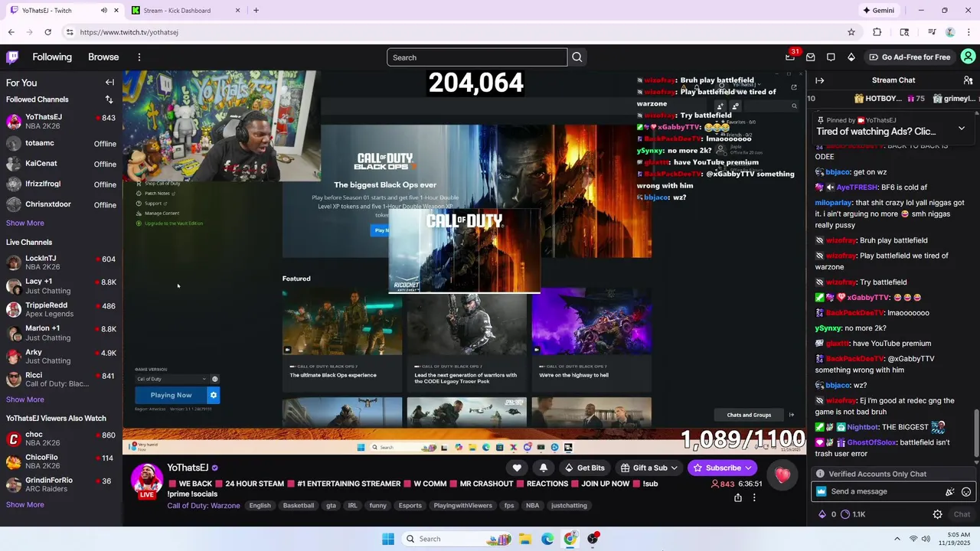The image size is (980, 551).
Task: Open KaiCenat followed channel
Action: (61, 164)
